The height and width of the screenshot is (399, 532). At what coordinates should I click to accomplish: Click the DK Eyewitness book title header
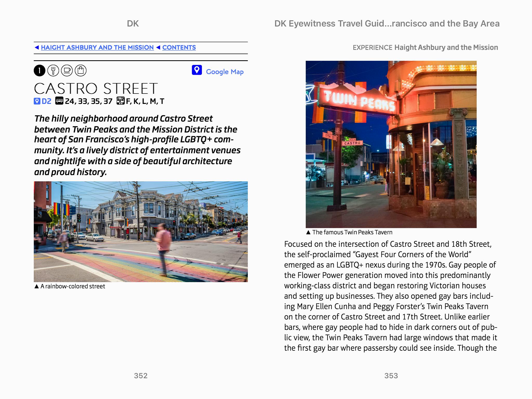tap(387, 24)
